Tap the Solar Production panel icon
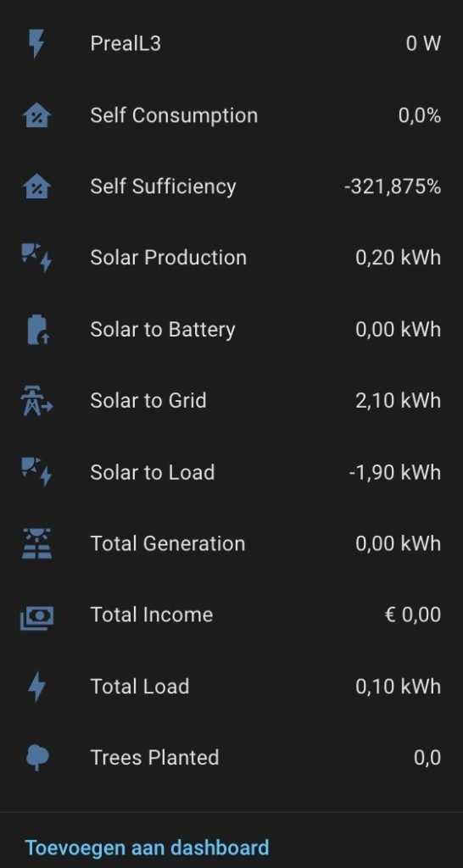 (36, 258)
